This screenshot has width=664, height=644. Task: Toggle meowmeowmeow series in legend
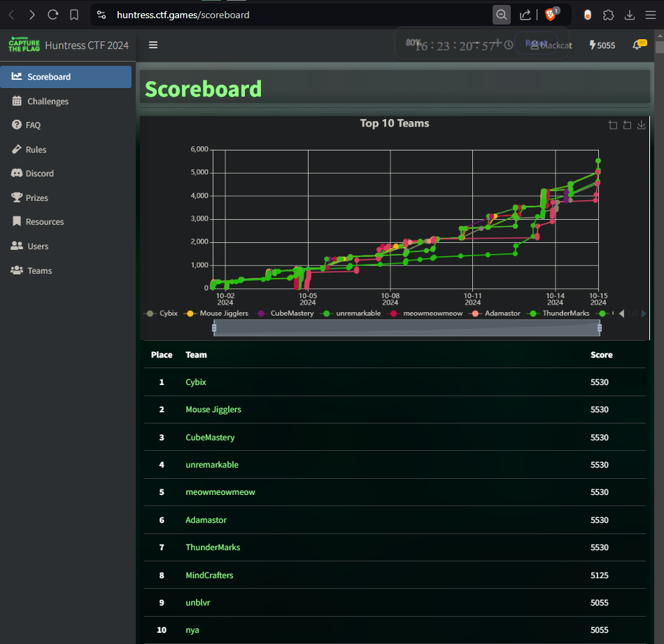coord(425,314)
